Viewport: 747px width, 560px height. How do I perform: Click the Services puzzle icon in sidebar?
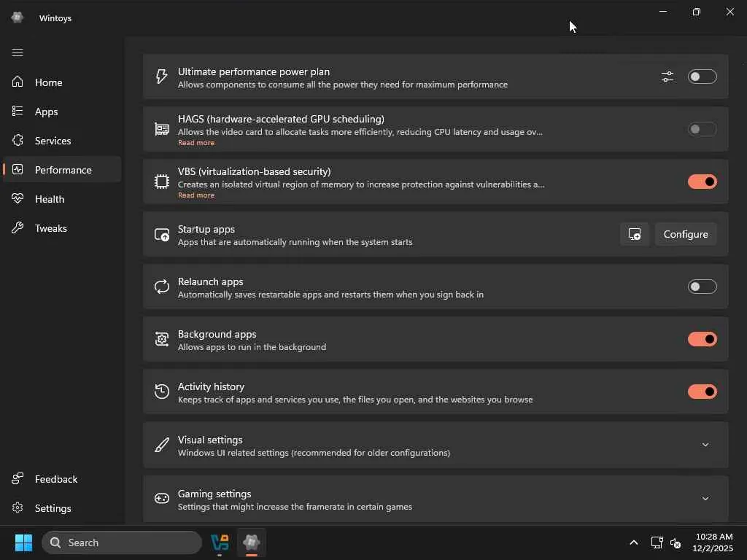pos(18,141)
